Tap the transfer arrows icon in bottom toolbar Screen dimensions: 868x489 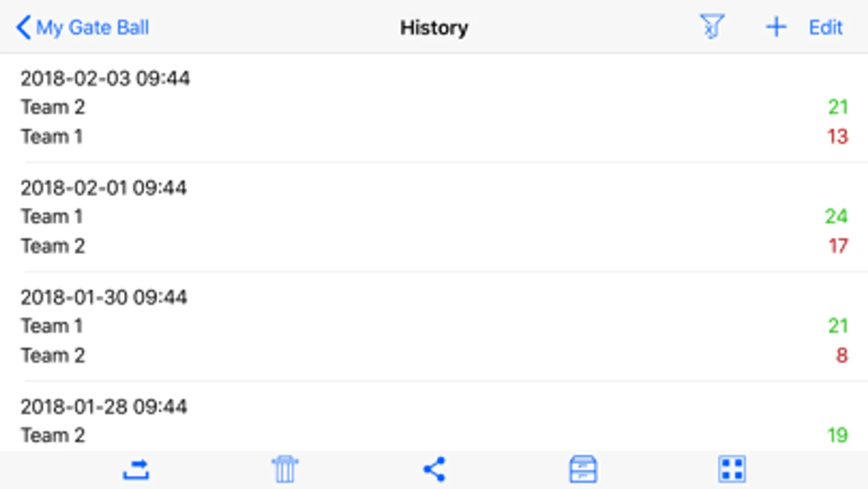coord(136,469)
